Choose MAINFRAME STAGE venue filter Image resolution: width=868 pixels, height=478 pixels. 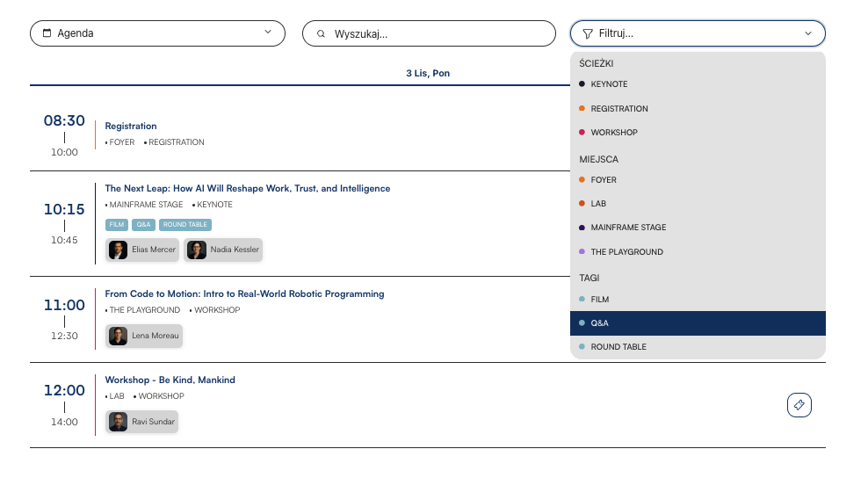tap(628, 228)
